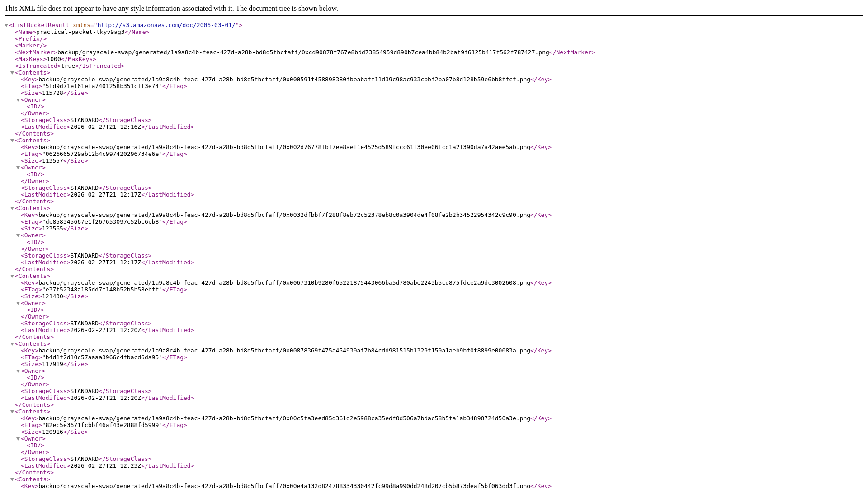868x488 pixels.
Task: Click the bucket name practical-packet-tkyv9ag3
Action: click(x=80, y=32)
